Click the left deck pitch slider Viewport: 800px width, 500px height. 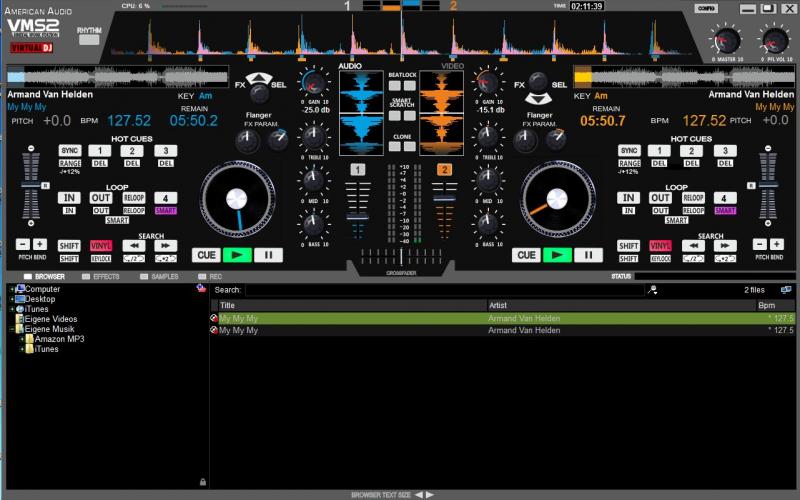tap(29, 186)
